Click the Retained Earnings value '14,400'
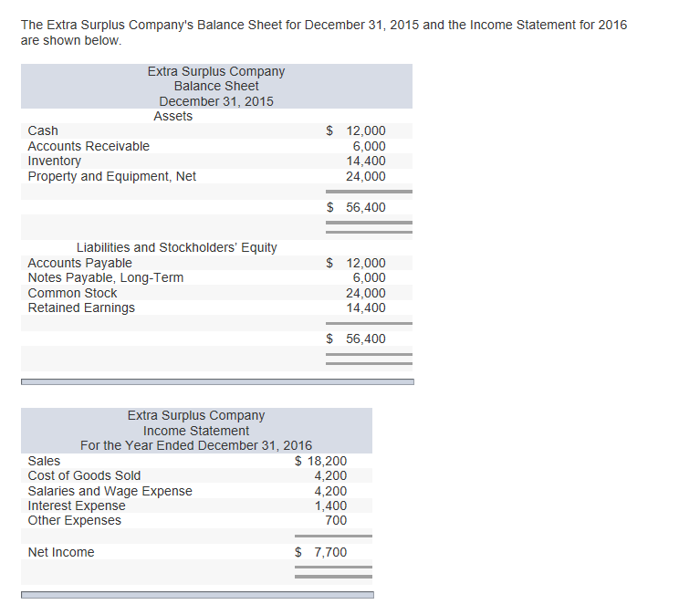The image size is (700, 615). pos(366,307)
